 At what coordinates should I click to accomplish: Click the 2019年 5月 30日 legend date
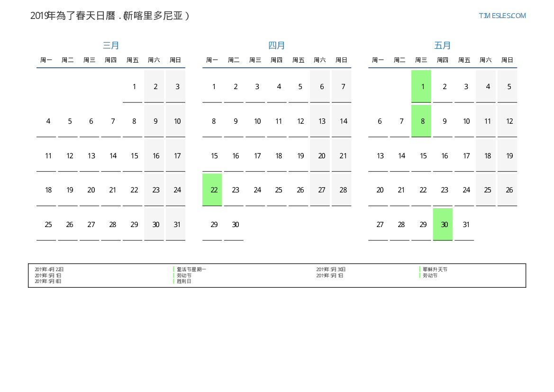(331, 269)
